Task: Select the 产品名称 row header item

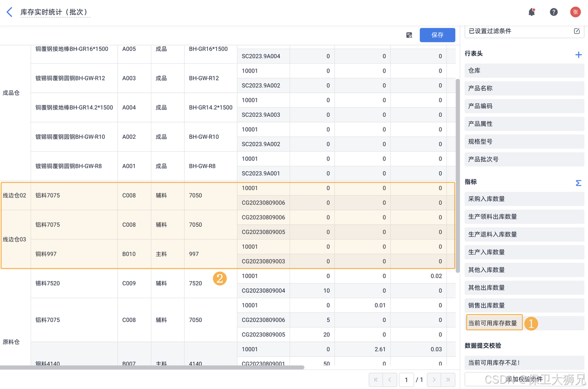Action: click(524, 88)
